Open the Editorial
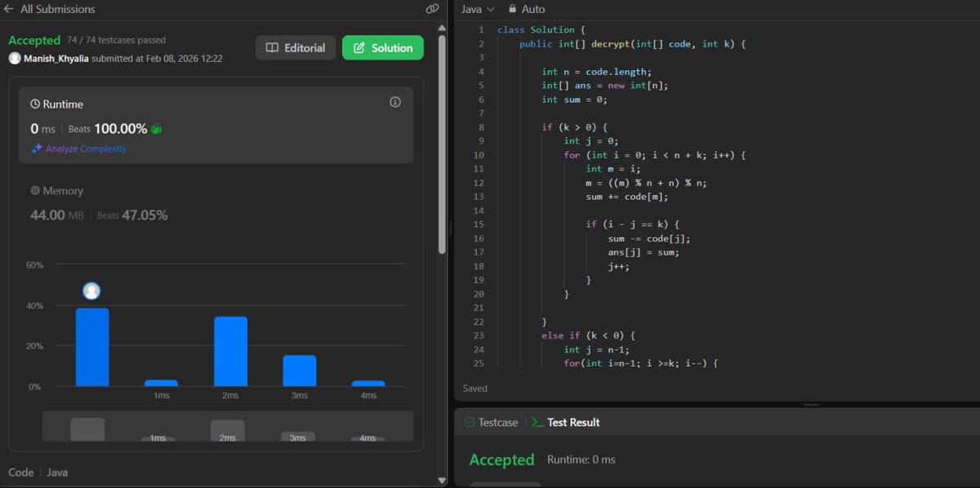 (x=296, y=47)
